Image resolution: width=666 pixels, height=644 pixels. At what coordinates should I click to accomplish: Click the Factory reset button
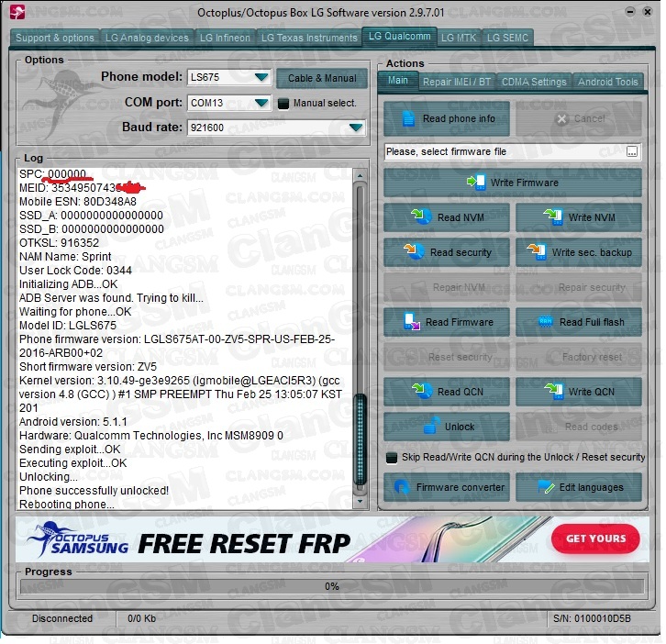tap(579, 357)
